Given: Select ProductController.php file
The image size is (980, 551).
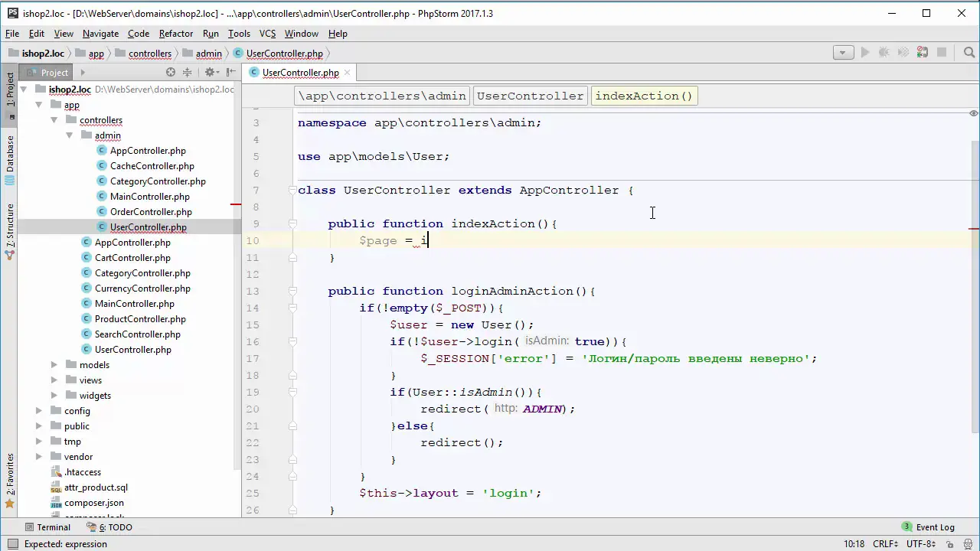Looking at the screenshot, I should [140, 319].
